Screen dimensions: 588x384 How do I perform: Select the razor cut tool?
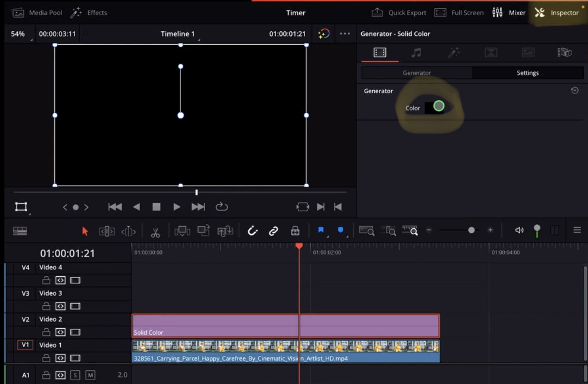click(155, 231)
